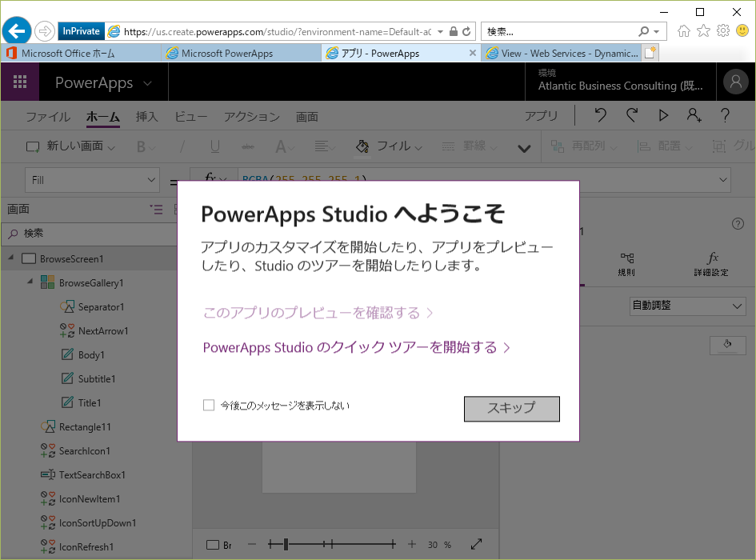Image resolution: width=756 pixels, height=560 pixels.
Task: Preview the app with the play icon
Action: pyautogui.click(x=663, y=115)
